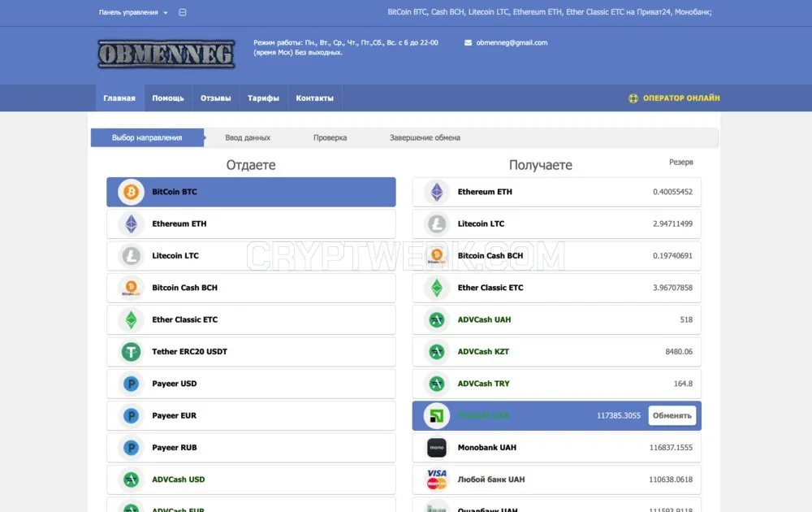Click the reserve value 0.40055452
This screenshot has height=512, width=812.
672,192
